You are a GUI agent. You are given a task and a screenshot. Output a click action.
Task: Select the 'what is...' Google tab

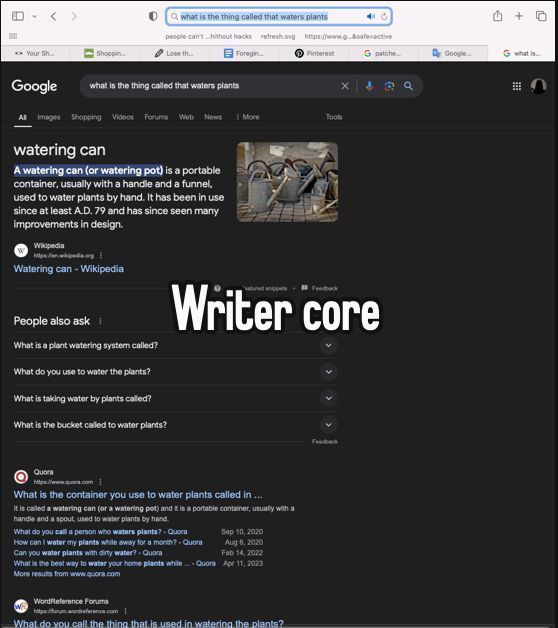[522, 53]
